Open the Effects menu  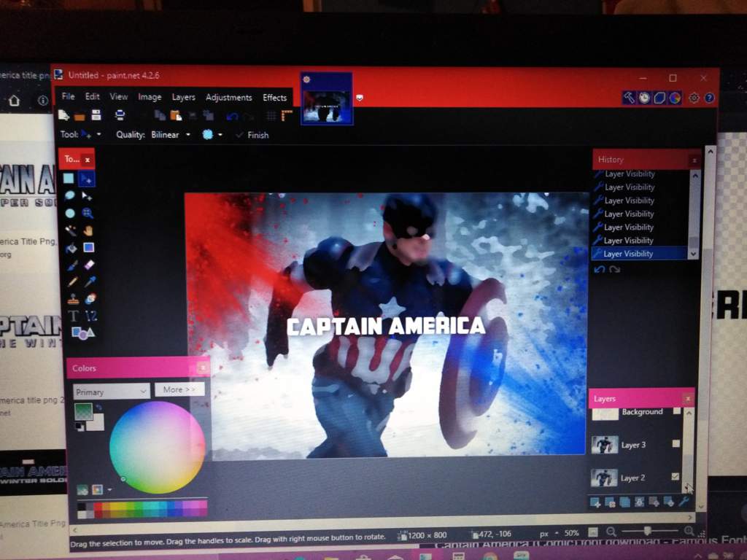click(x=275, y=98)
